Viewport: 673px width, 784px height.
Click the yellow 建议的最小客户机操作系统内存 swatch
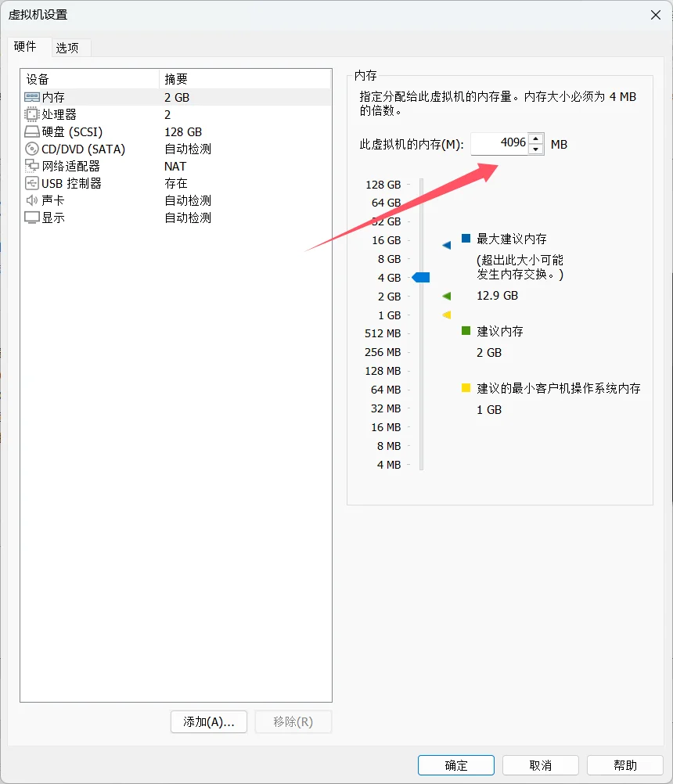tap(466, 387)
